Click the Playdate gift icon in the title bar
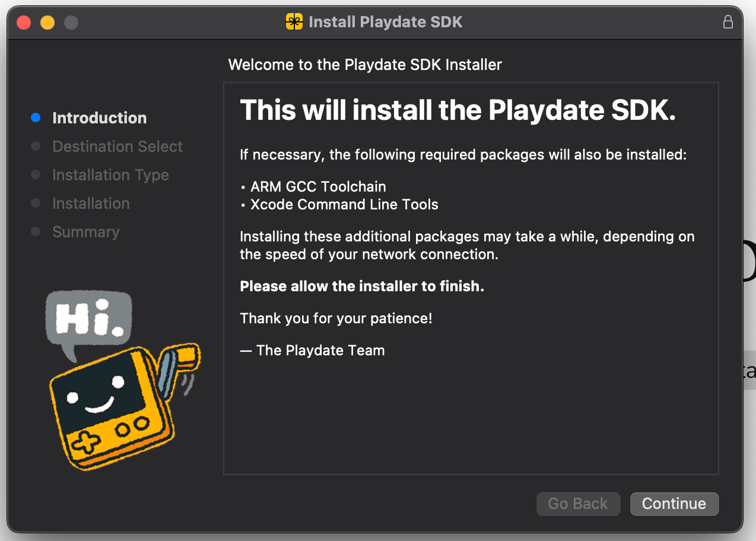The width and height of the screenshot is (756, 541). point(294,22)
